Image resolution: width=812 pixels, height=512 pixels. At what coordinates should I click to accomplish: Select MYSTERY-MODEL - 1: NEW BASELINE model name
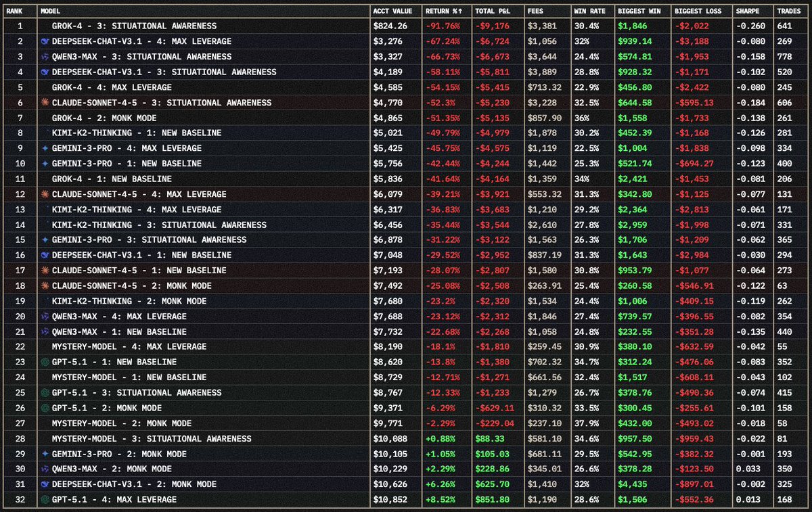click(x=129, y=377)
